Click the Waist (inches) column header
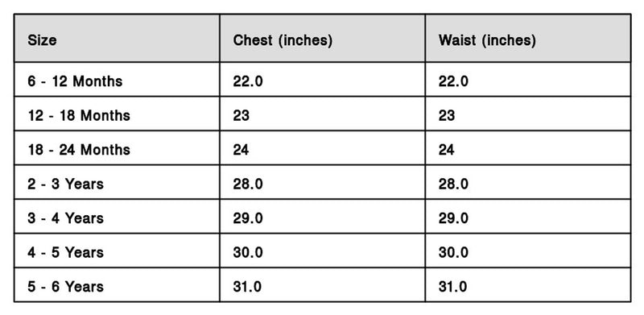Image resolution: width=644 pixels, height=315 pixels. pyautogui.click(x=528, y=38)
